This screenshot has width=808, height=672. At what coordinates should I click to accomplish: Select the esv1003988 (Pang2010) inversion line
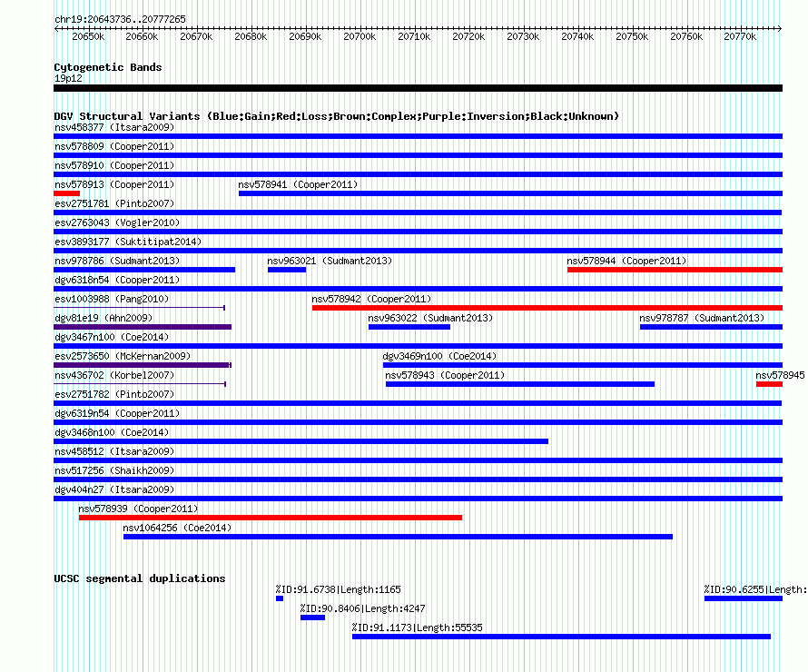(139, 308)
